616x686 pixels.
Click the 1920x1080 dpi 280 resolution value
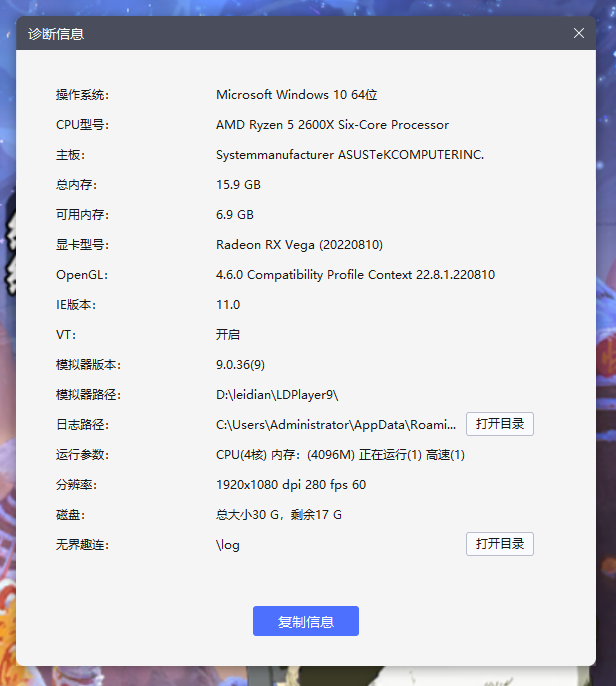coord(291,485)
